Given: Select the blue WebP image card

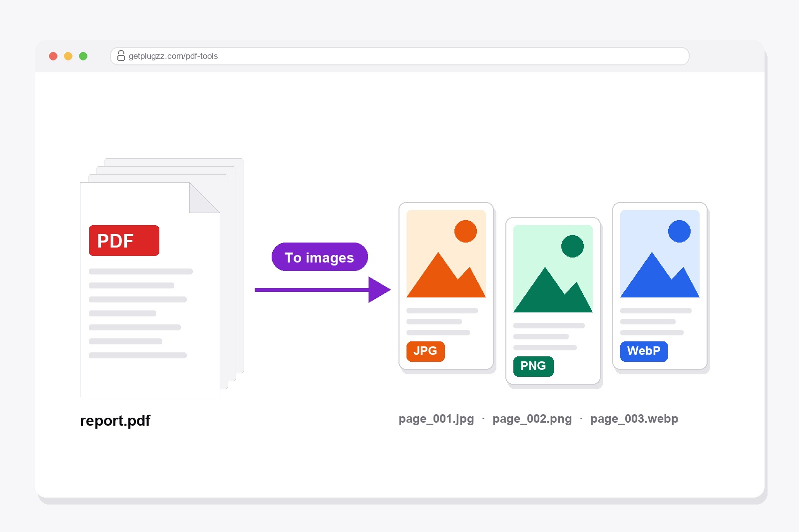Looking at the screenshot, I should click(x=660, y=286).
